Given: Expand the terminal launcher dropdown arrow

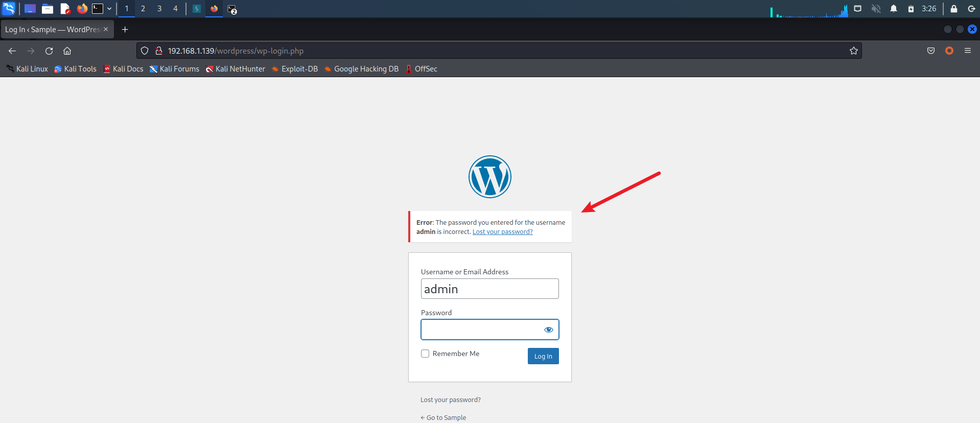Looking at the screenshot, I should pyautogui.click(x=109, y=9).
